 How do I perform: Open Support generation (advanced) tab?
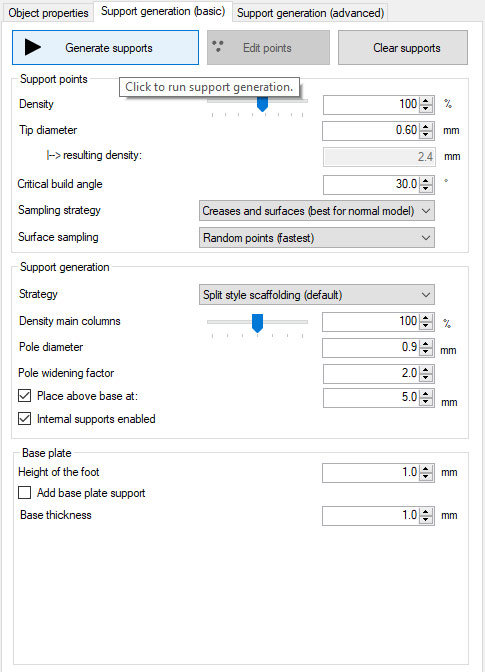point(311,13)
